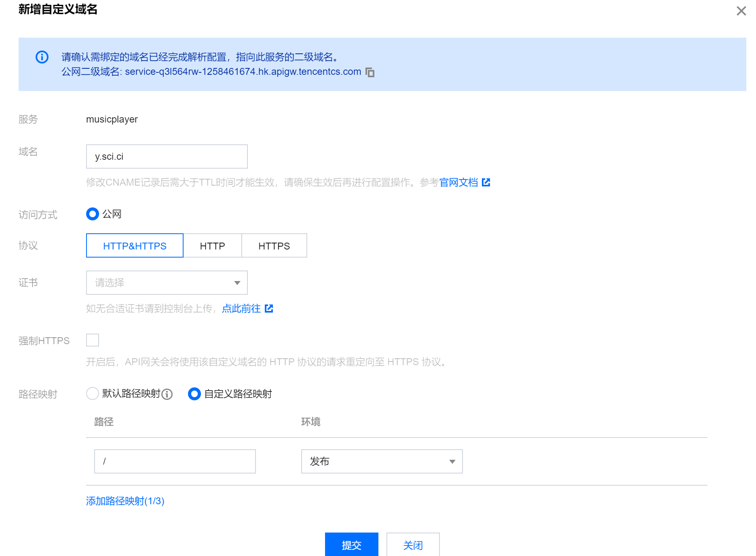This screenshot has width=756, height=556.
Task: Click the service-q3l564rw domain text
Action: (243, 72)
